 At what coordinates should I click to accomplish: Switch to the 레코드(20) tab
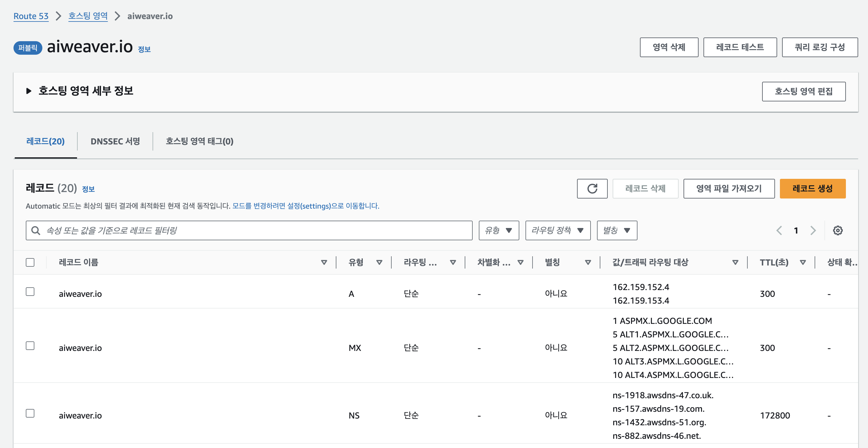[x=45, y=141]
